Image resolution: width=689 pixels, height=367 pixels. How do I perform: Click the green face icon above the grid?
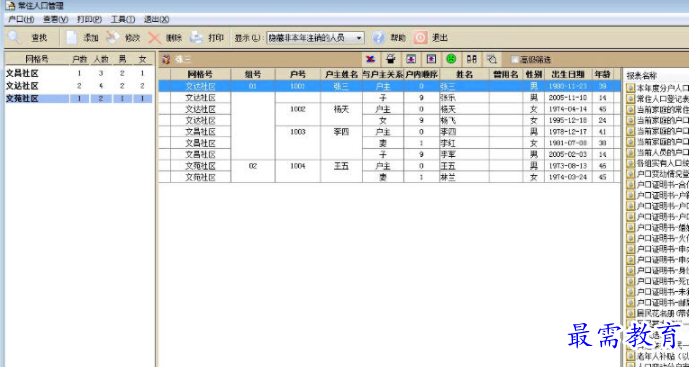[451, 59]
